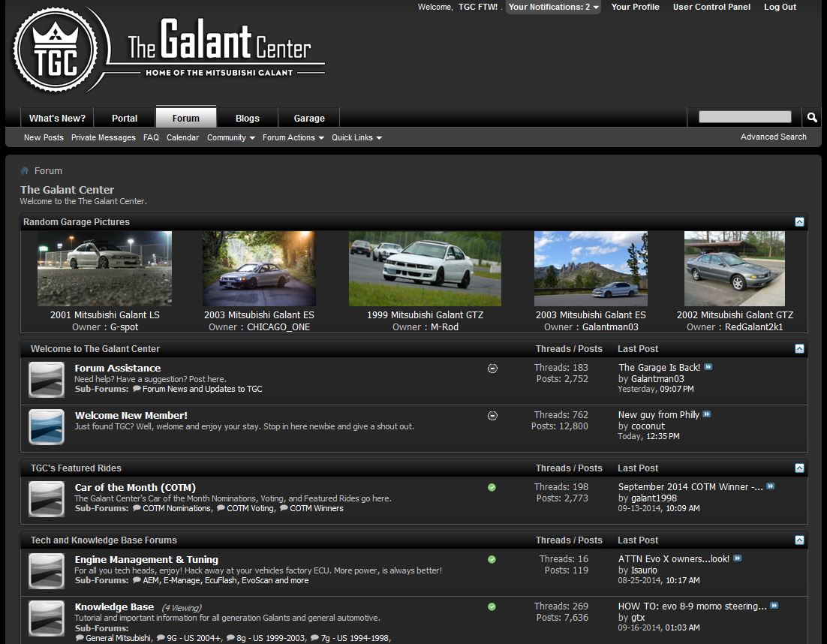
Task: Collapse the Welcome to The Galant Center category
Action: click(x=799, y=348)
